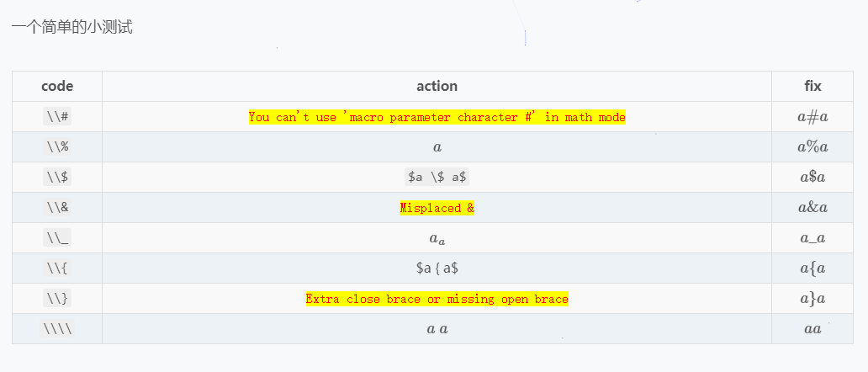868x372 pixels.
Task: Click the \\& code cell
Action: click(57, 208)
